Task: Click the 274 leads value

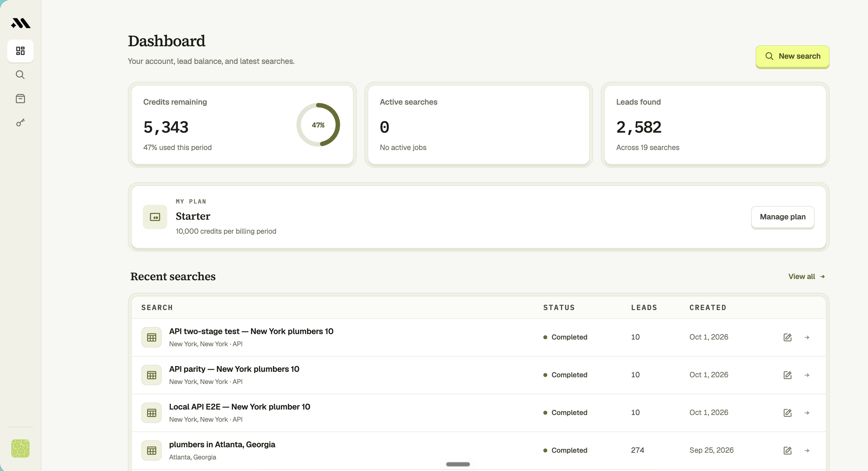Action: coord(637,450)
